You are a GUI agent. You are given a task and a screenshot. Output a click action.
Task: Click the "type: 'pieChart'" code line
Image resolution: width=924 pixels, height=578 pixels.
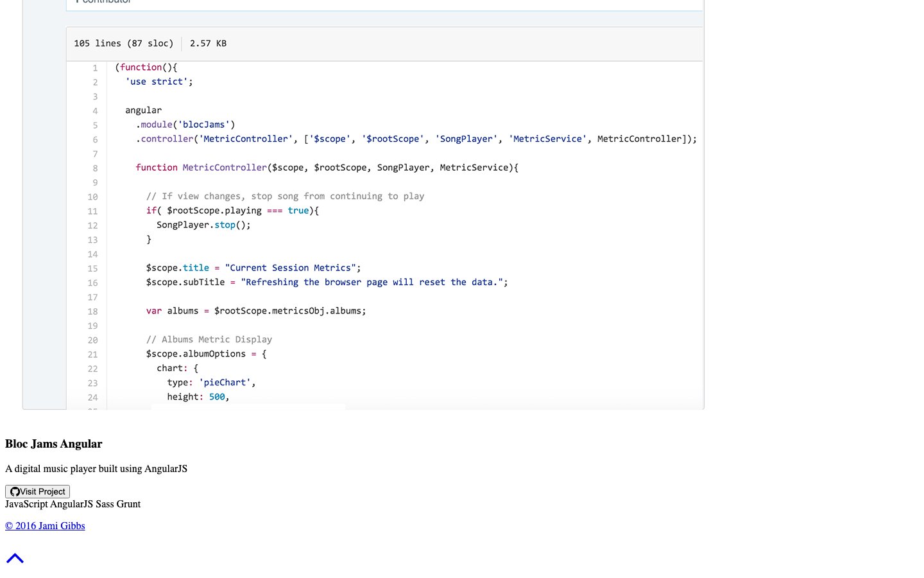point(212,382)
